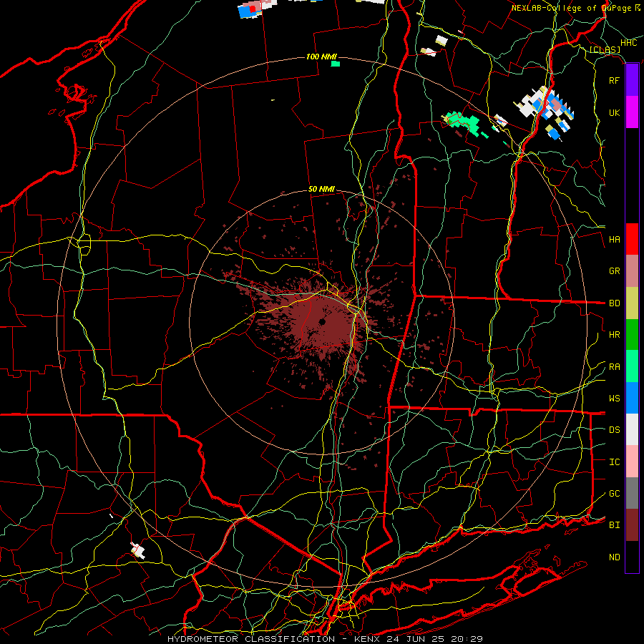Click the ND black legend swatch
Image resolution: width=644 pixels, height=644 pixels.
click(x=632, y=557)
